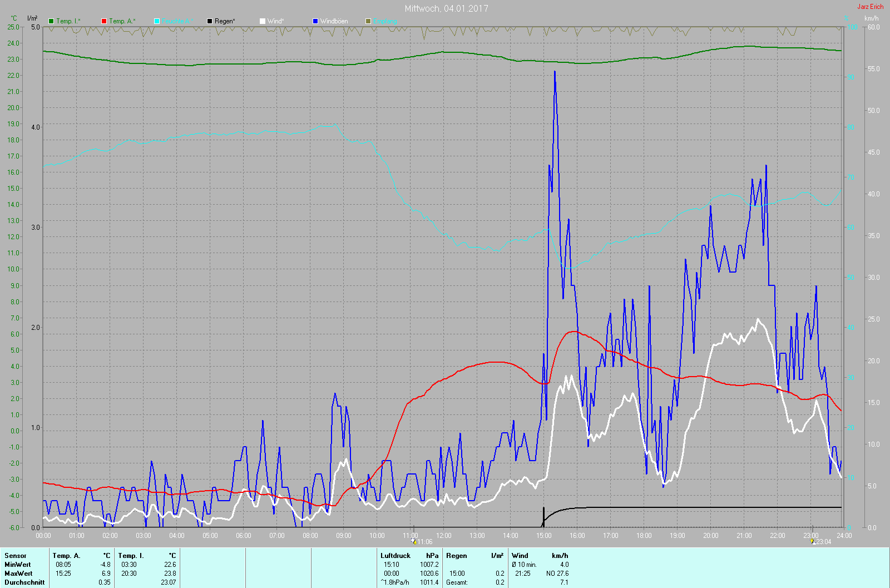Click the 18:00 label on the time axis
This screenshot has height=588, width=890.
coord(644,536)
